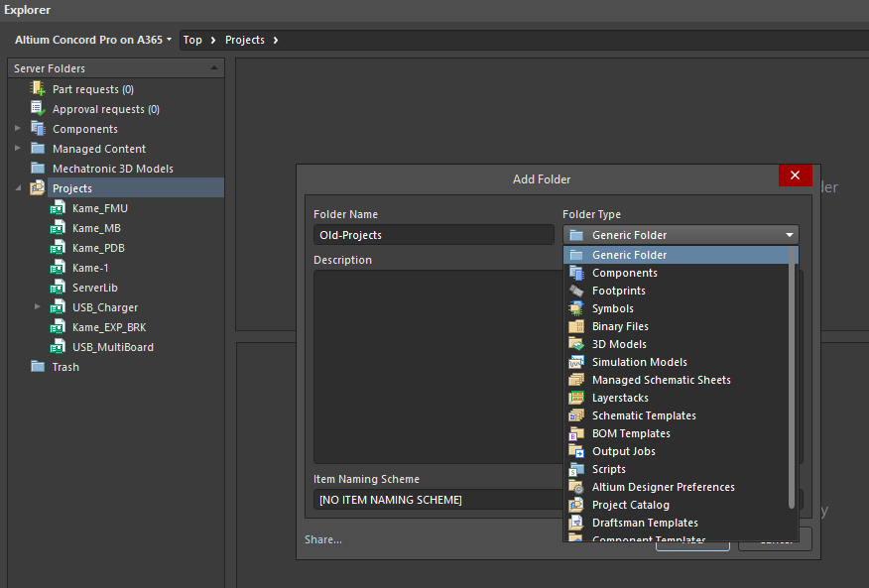Click the Trash folder icon
The image size is (869, 588).
pyautogui.click(x=38, y=366)
